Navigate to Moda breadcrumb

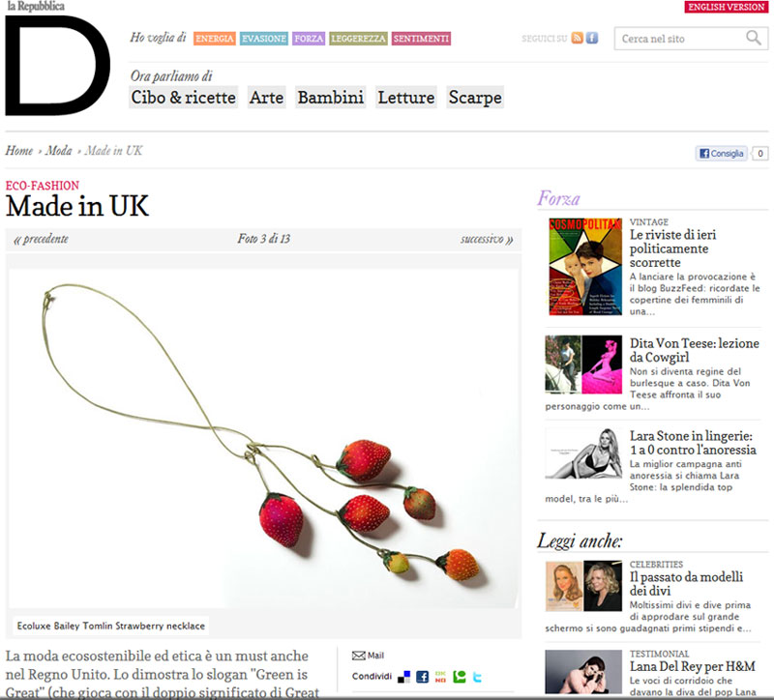(x=59, y=151)
